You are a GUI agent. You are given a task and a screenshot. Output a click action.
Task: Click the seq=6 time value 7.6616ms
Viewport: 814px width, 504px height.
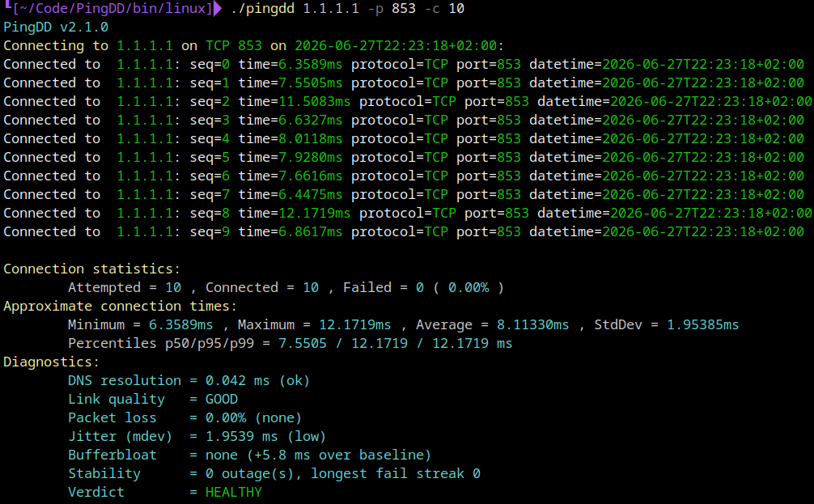pos(311,176)
